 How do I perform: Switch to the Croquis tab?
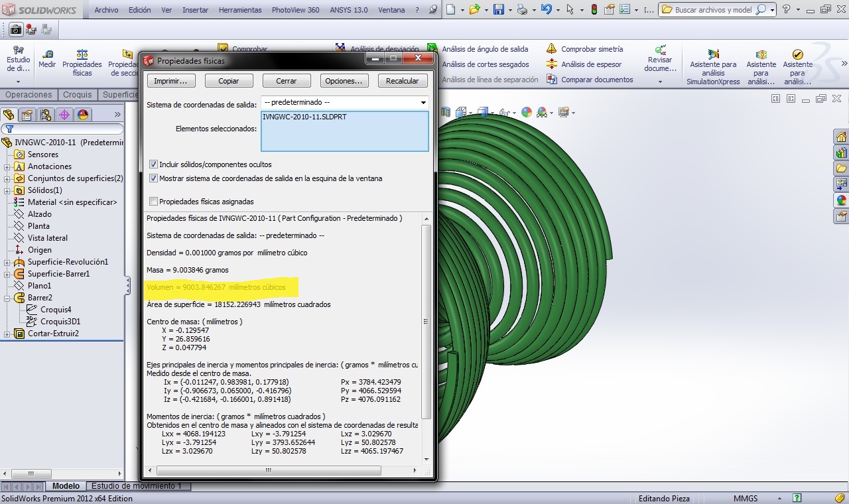click(78, 95)
